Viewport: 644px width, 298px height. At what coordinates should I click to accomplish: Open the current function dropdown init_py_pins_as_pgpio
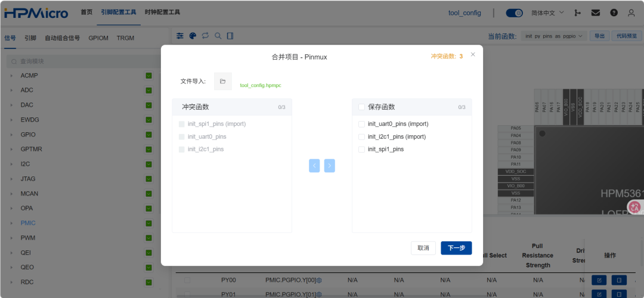click(553, 36)
